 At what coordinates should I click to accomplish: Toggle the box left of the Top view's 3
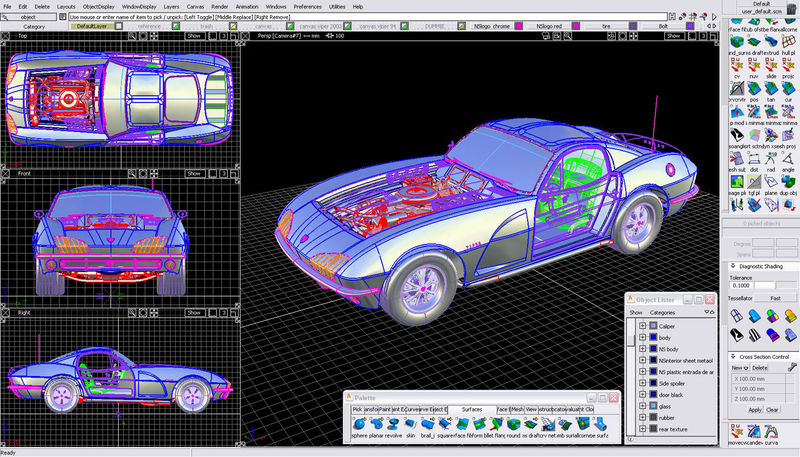point(213,36)
